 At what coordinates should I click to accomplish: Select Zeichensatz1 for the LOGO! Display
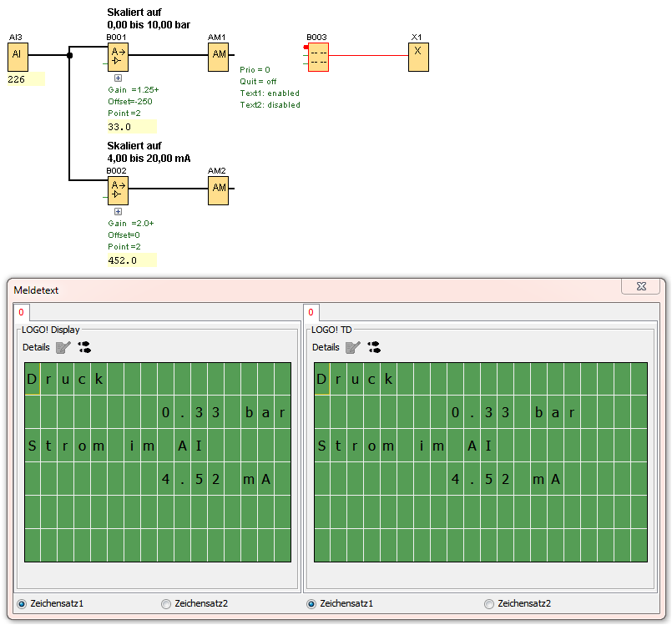tap(22, 603)
